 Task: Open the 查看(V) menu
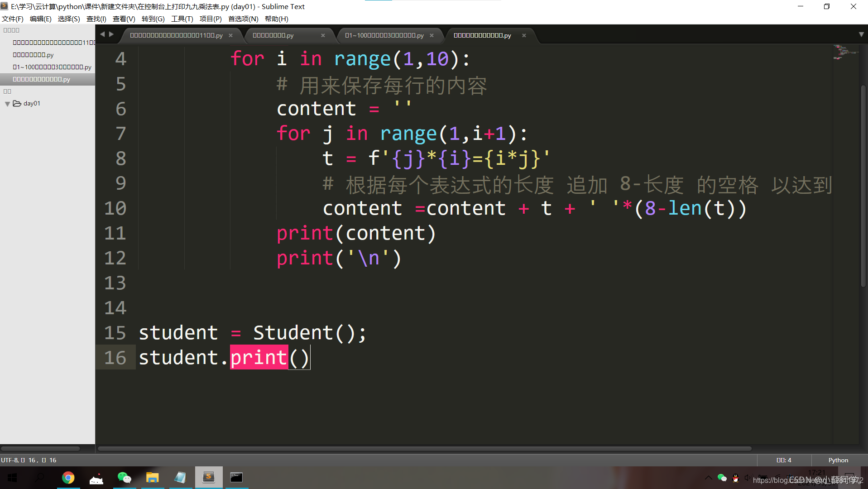coord(124,19)
